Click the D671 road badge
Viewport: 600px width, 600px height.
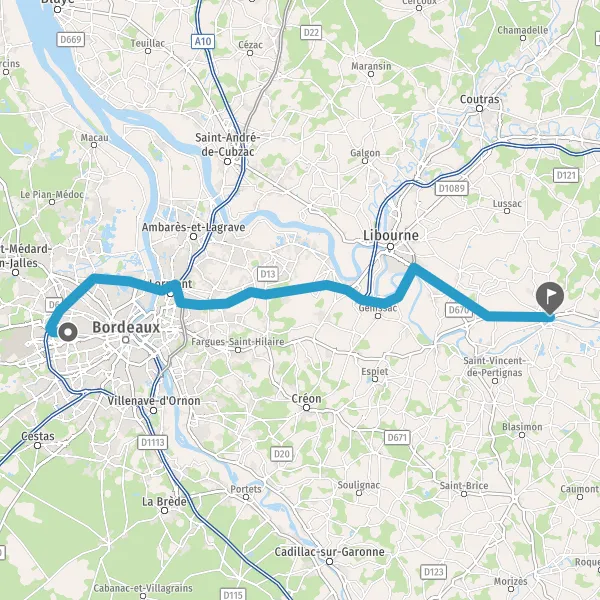coord(397,437)
